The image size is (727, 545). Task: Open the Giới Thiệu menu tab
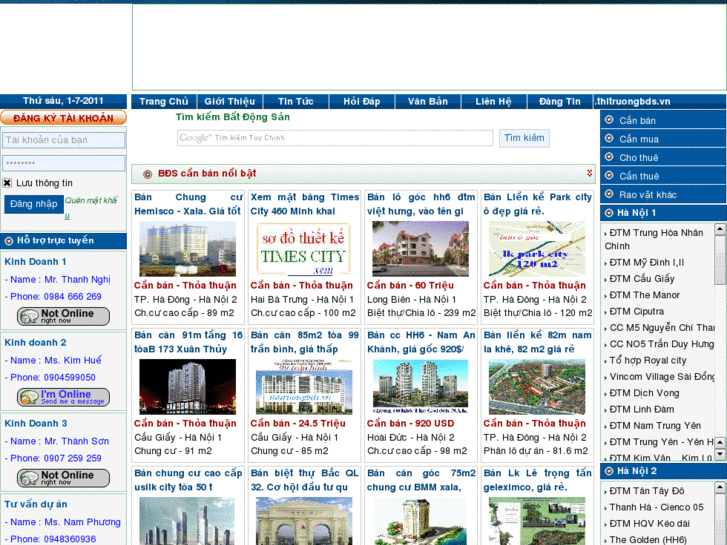coord(230,102)
